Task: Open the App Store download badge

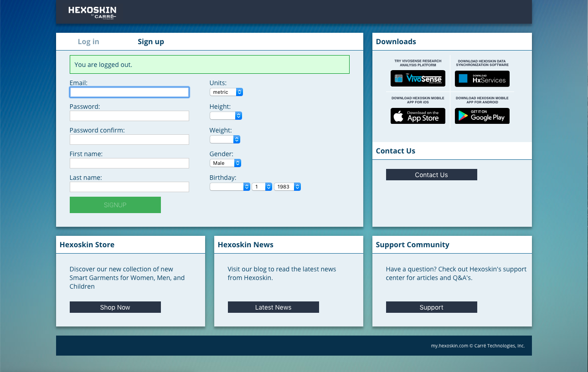Action: tap(418, 116)
